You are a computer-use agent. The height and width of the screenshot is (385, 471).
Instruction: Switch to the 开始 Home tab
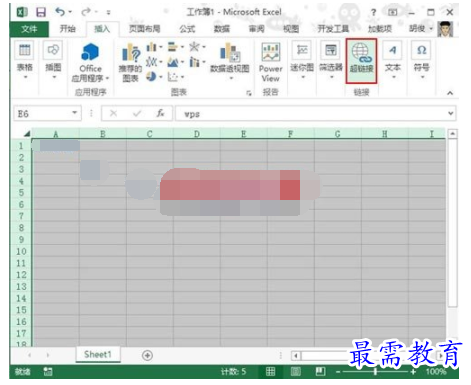click(67, 29)
